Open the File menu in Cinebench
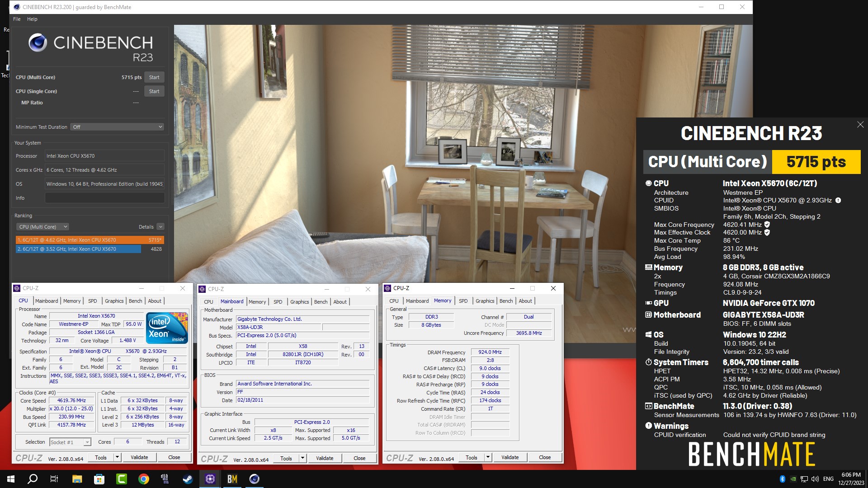Image resolution: width=868 pixels, height=488 pixels. click(17, 19)
